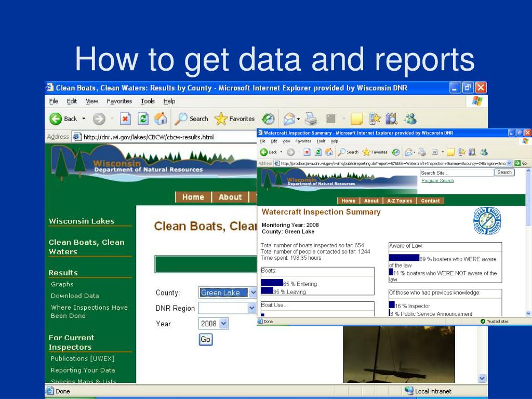Click Mail envelope icon in Results by County window
This screenshot has width=532, height=399.
click(289, 119)
